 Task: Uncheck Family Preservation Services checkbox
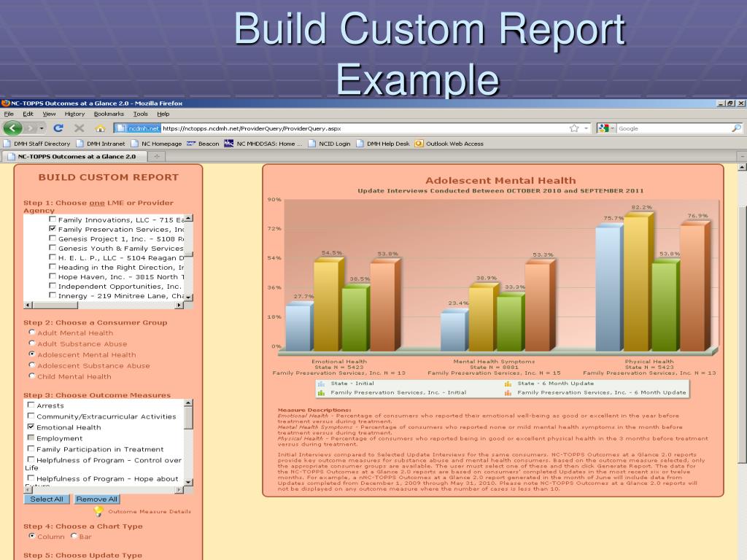[x=53, y=228]
